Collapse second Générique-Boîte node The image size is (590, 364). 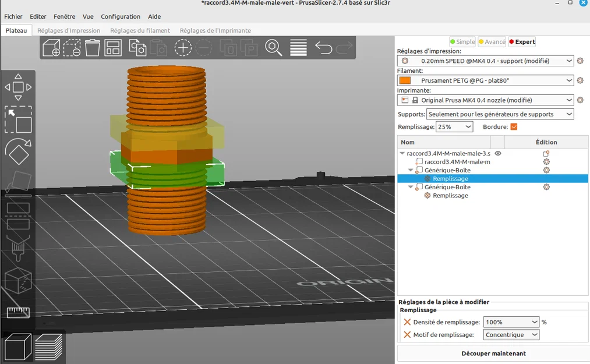click(x=411, y=187)
